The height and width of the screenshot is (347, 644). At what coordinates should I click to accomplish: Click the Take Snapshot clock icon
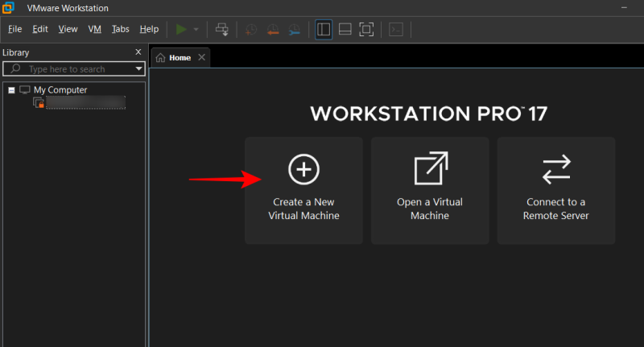click(x=251, y=29)
